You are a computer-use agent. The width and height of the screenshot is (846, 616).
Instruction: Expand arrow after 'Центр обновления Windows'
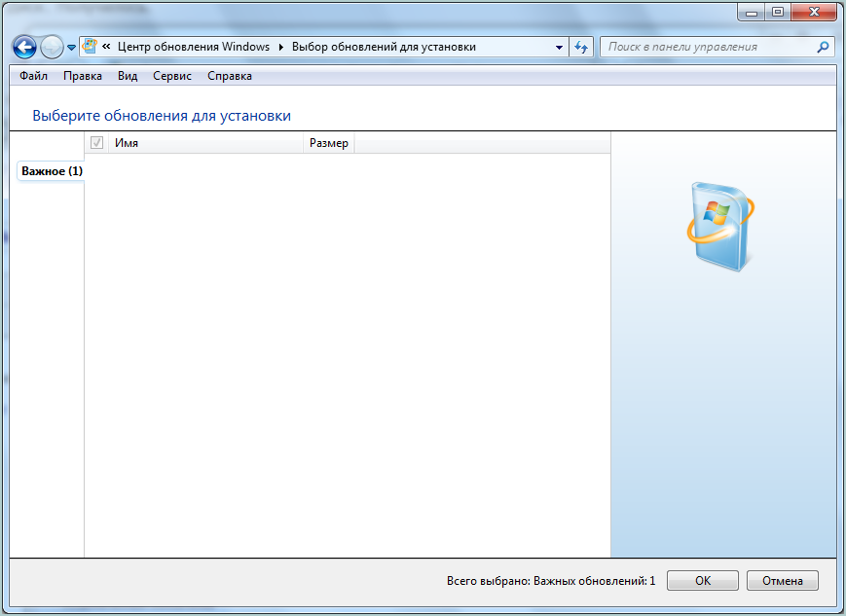coord(281,47)
